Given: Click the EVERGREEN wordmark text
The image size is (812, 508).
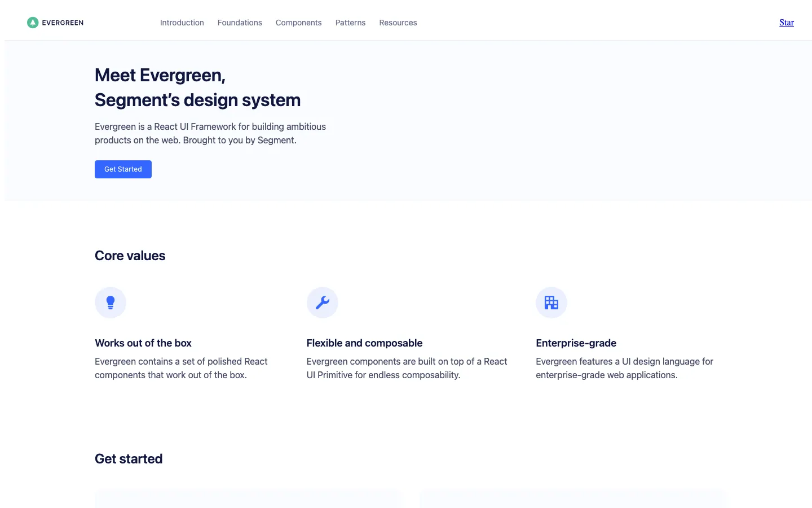Looking at the screenshot, I should click(63, 23).
